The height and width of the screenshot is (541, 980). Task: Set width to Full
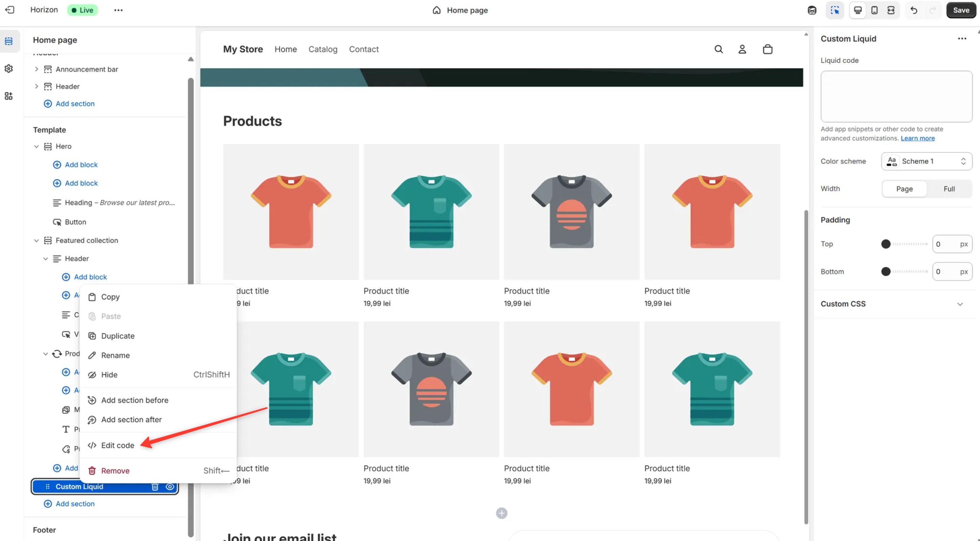click(949, 189)
